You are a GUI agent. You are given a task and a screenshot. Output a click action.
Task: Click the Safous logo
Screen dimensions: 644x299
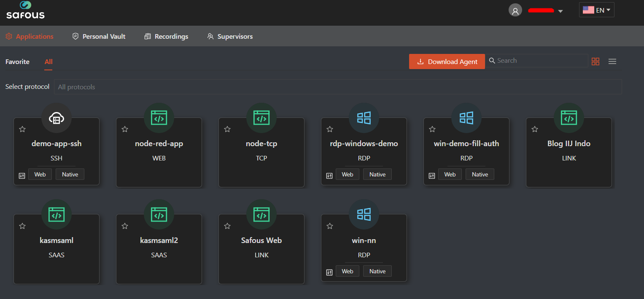click(x=25, y=10)
